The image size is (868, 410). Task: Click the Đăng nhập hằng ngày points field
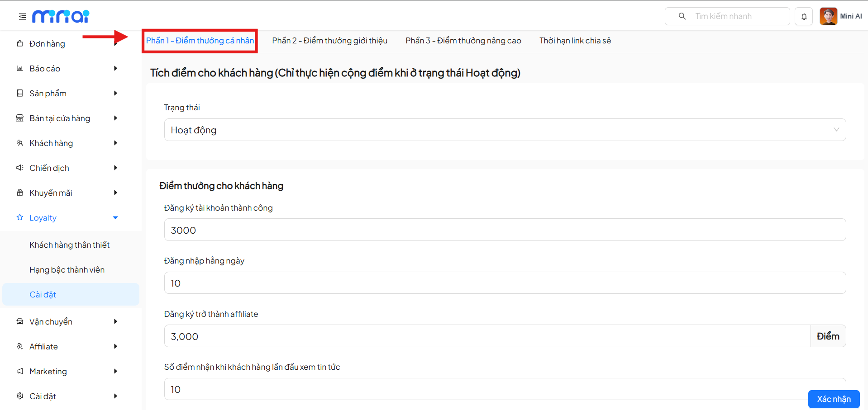pos(505,283)
